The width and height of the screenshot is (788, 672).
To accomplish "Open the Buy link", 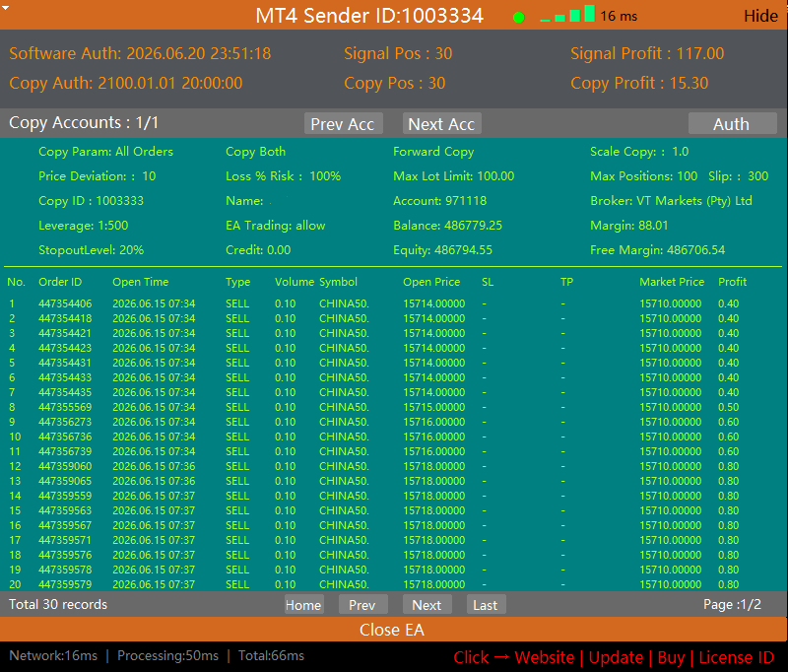I will (671, 657).
